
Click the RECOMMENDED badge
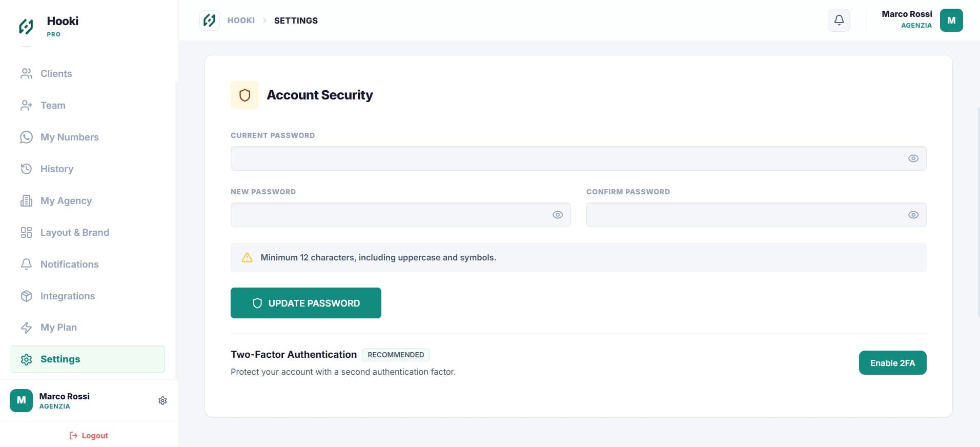[396, 355]
